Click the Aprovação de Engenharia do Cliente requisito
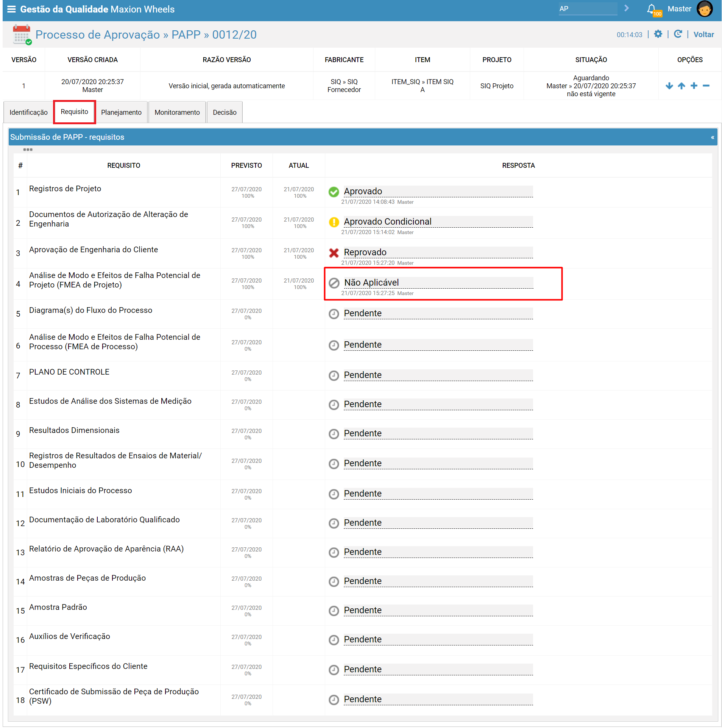 [94, 250]
